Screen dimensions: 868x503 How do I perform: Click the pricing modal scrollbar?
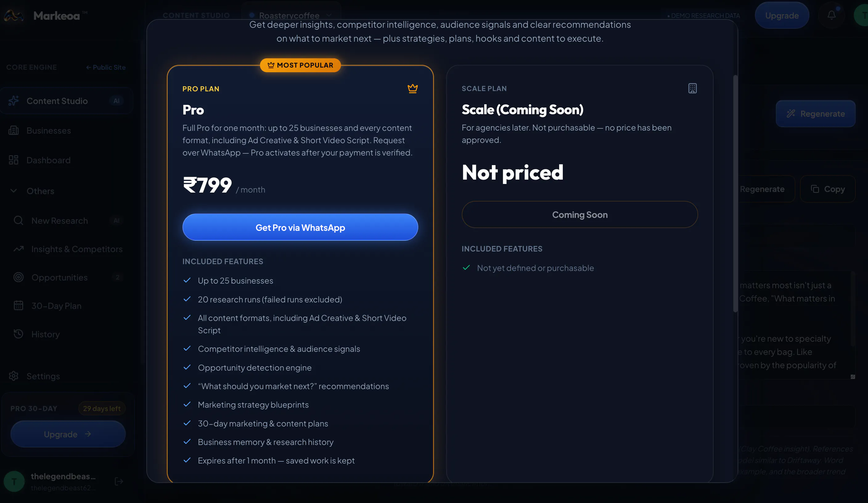pos(735,193)
